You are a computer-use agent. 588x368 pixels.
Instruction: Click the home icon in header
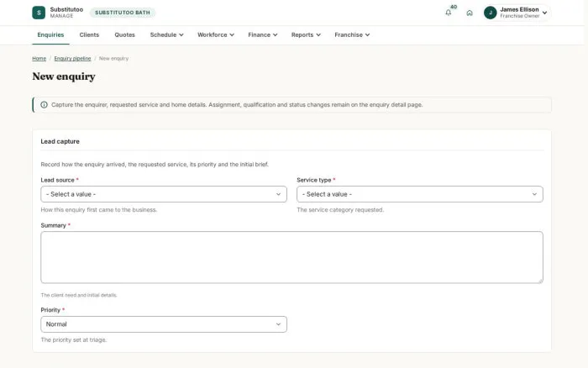tap(470, 13)
